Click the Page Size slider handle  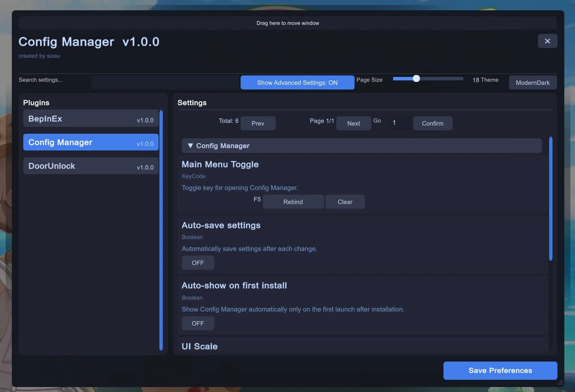(416, 78)
